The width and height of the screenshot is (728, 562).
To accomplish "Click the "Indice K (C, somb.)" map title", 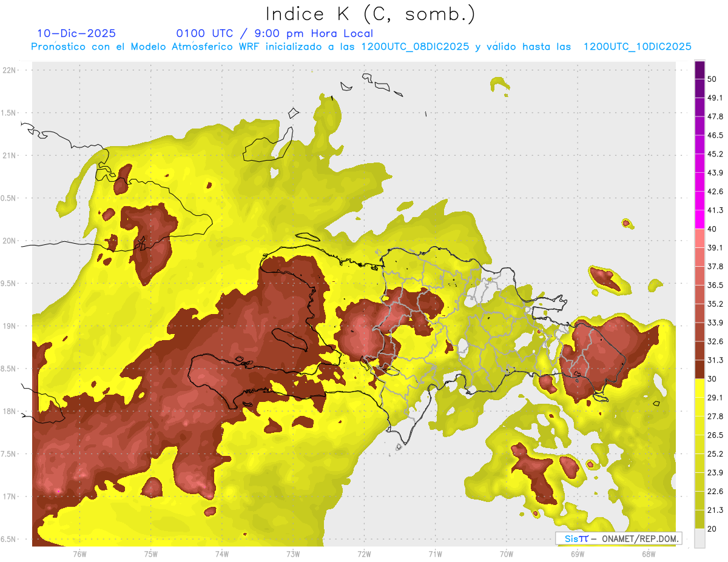I will (x=371, y=14).
